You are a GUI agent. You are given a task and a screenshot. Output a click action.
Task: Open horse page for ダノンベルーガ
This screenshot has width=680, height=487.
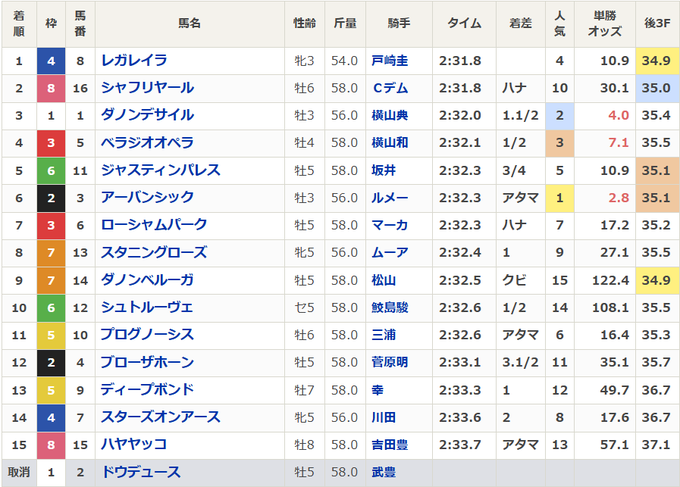coord(147,280)
